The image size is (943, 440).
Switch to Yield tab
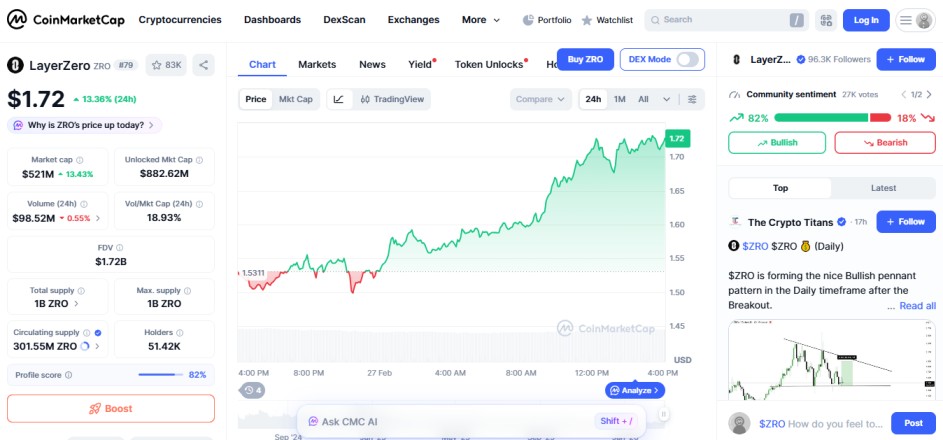click(x=420, y=64)
